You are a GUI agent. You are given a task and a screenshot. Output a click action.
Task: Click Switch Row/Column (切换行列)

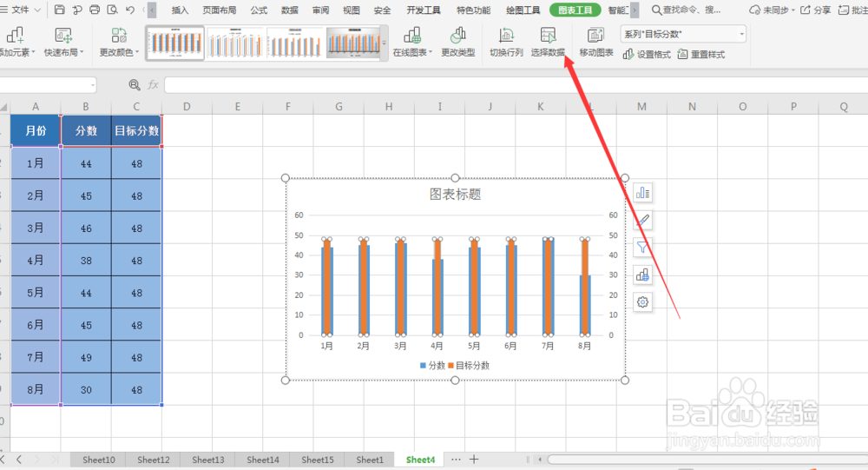[506, 43]
